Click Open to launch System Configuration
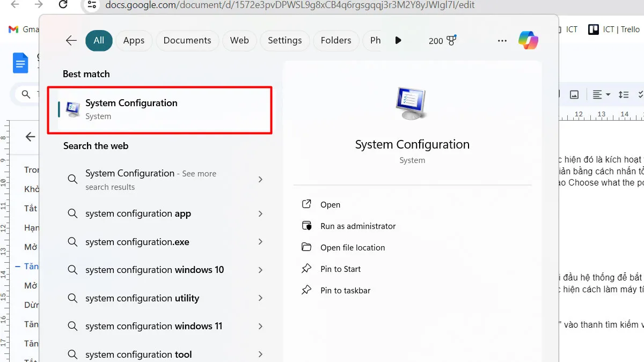Screen dimensions: 644x362 point(330,204)
